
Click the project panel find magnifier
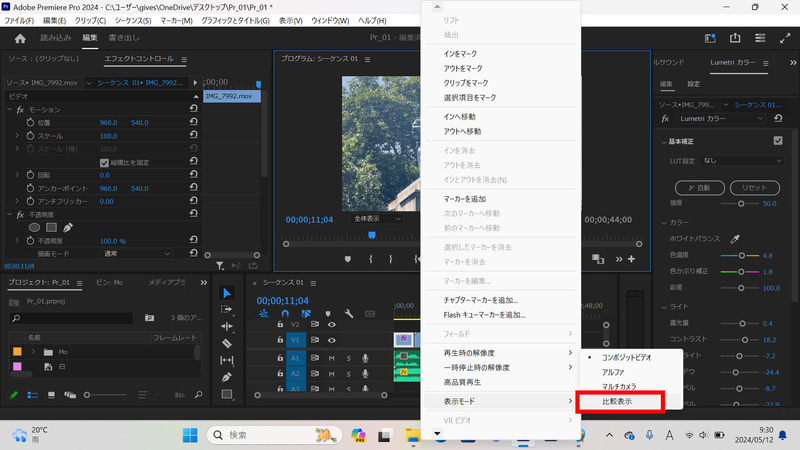[198, 395]
